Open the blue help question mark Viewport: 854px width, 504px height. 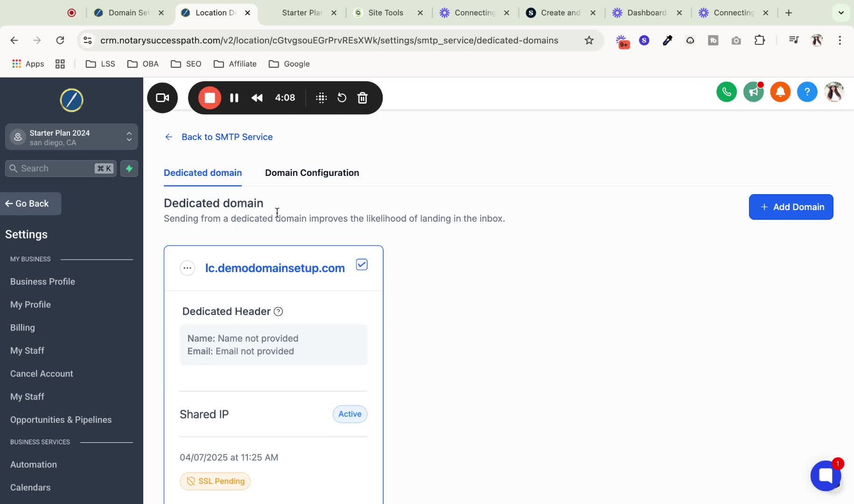pos(807,92)
